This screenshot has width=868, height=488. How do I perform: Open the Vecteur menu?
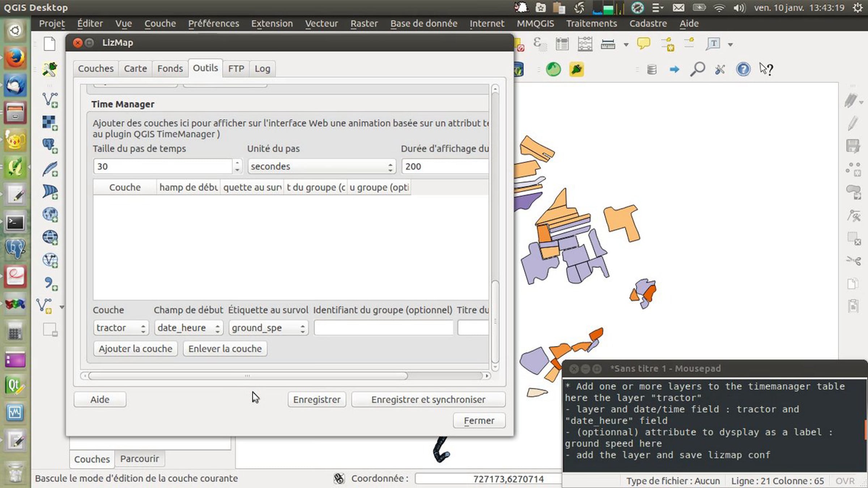click(x=322, y=23)
